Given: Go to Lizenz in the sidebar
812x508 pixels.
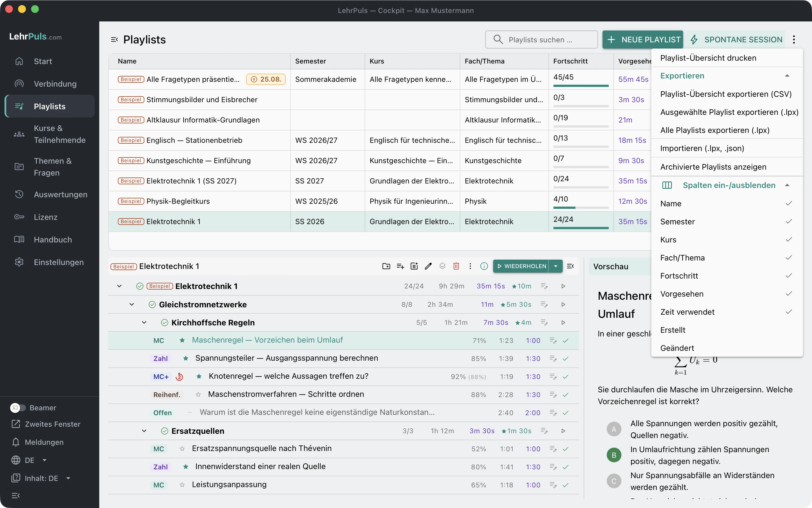Looking at the screenshot, I should pos(50,217).
